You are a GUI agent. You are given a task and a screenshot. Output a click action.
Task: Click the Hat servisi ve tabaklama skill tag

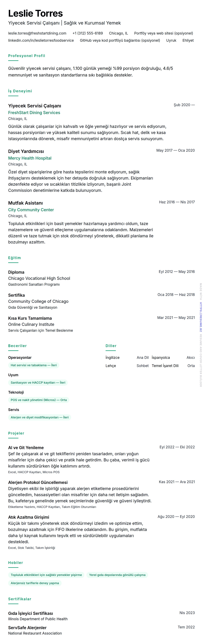tap(34, 365)
